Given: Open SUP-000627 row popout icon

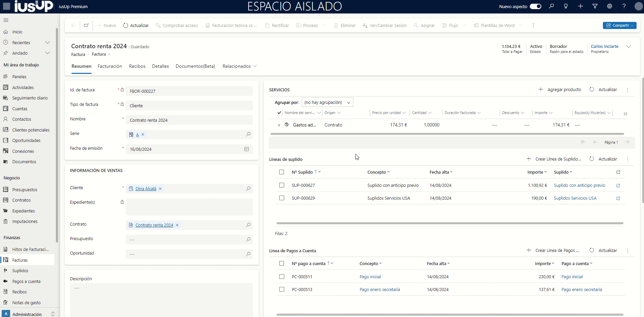Looking at the screenshot, I should pos(618,185).
